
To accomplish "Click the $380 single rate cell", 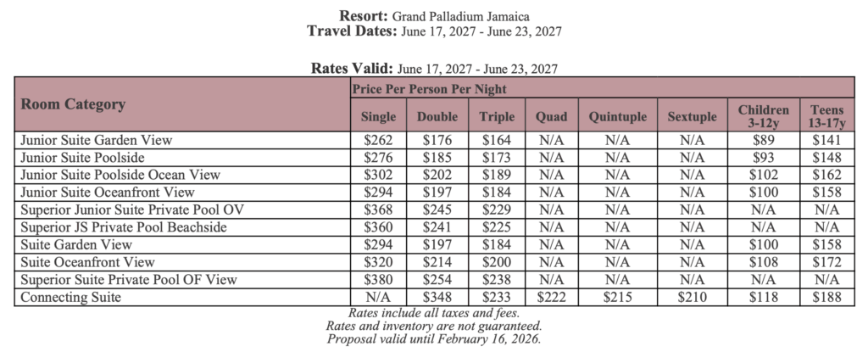I will [x=378, y=279].
